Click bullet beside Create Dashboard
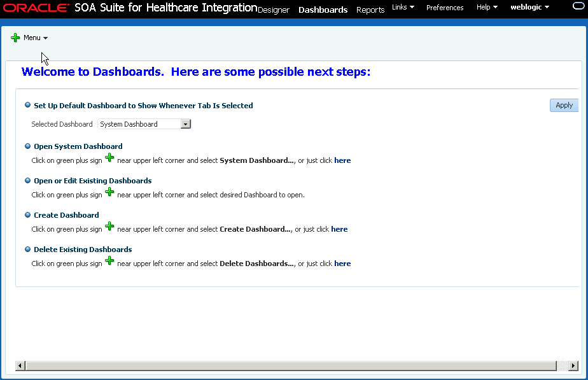The height and width of the screenshot is (380, 588). (28, 215)
